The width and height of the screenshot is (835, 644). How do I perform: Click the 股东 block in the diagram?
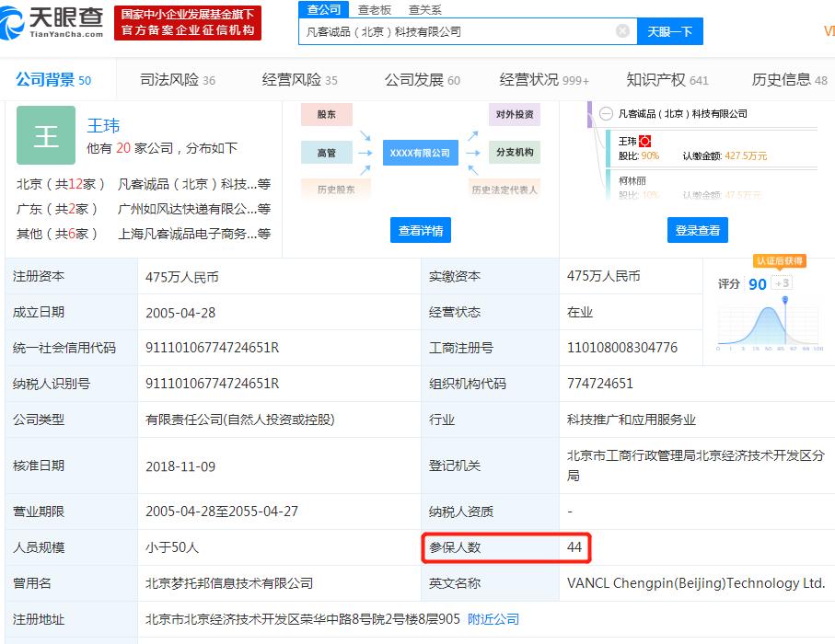coord(327,114)
